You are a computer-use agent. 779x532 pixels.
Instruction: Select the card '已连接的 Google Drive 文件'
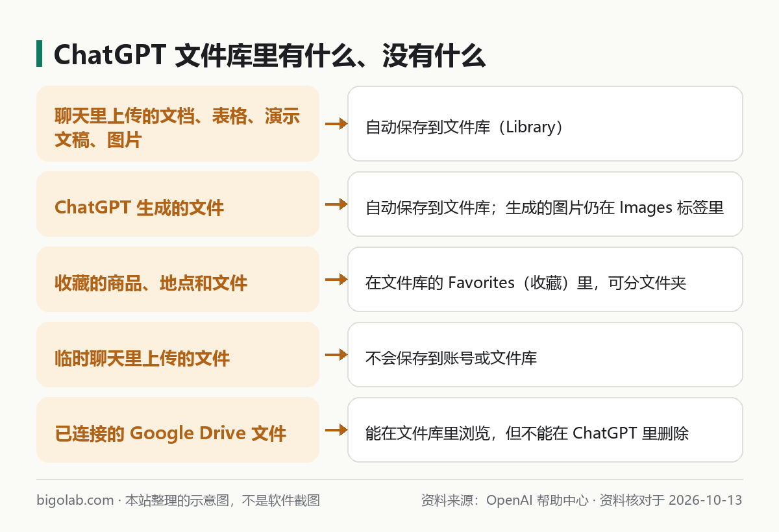pos(178,429)
